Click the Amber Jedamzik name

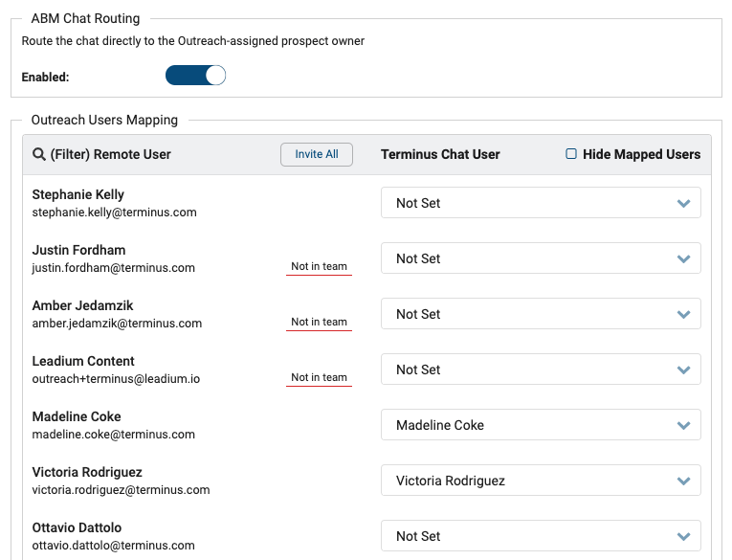click(x=82, y=305)
